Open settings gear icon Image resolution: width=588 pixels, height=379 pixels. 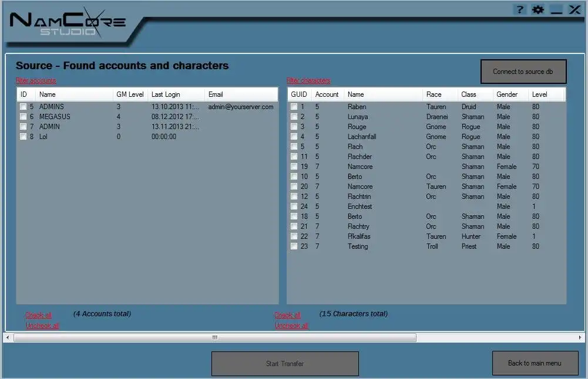pos(537,9)
